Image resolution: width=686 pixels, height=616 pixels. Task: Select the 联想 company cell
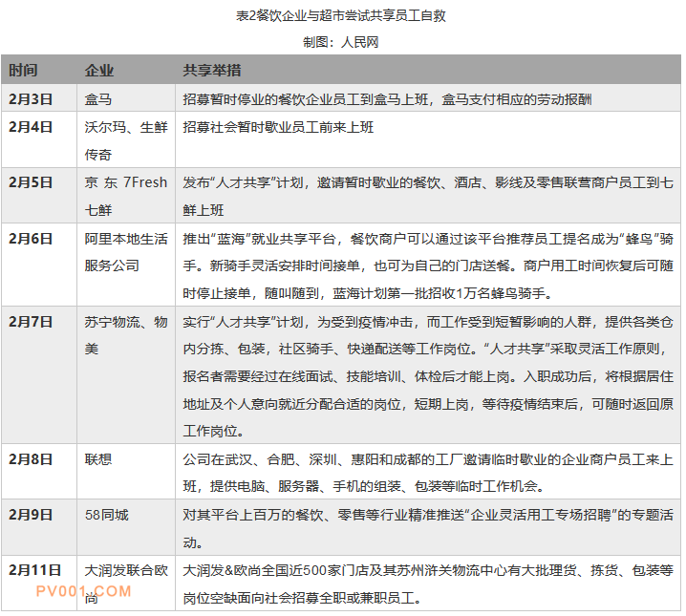coord(98,459)
